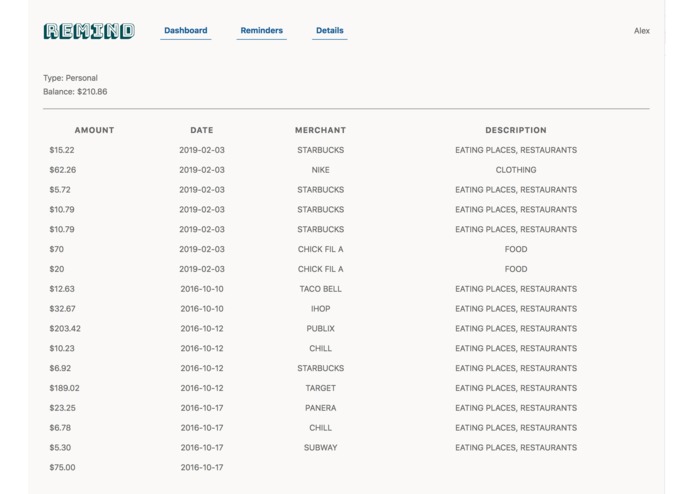Click the DESCRIPTION column header

pos(516,130)
